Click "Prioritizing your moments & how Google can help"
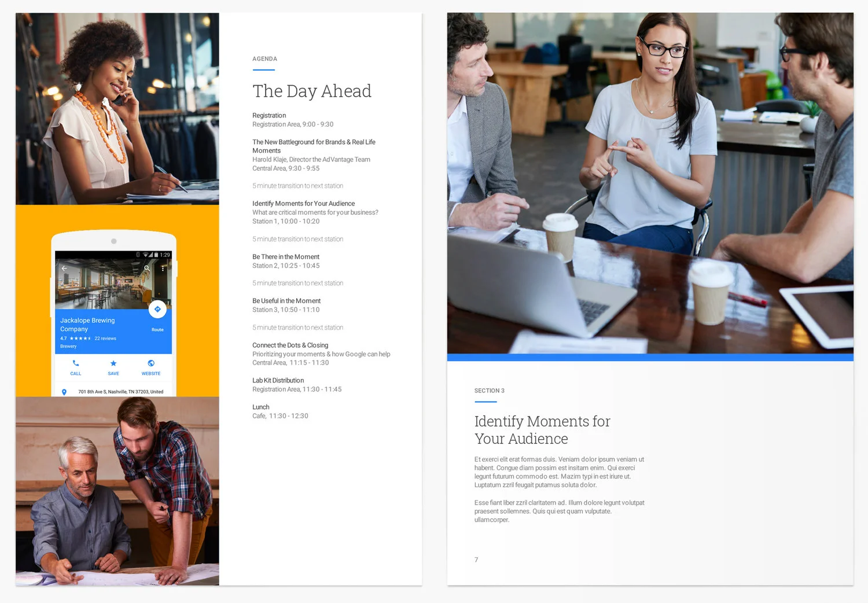The image size is (868, 603). (x=321, y=354)
